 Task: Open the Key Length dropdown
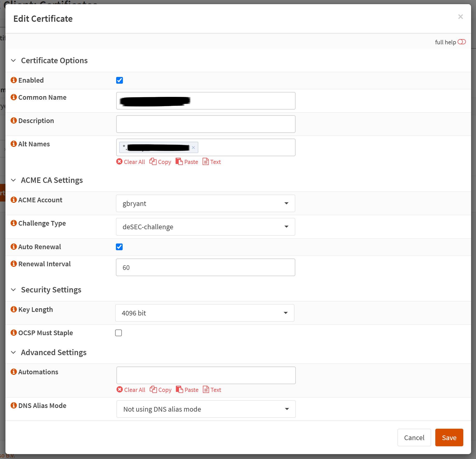point(205,313)
